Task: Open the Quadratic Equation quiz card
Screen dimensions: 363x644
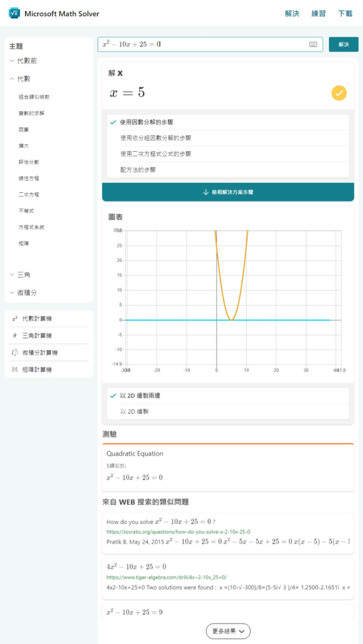Action: [x=228, y=467]
